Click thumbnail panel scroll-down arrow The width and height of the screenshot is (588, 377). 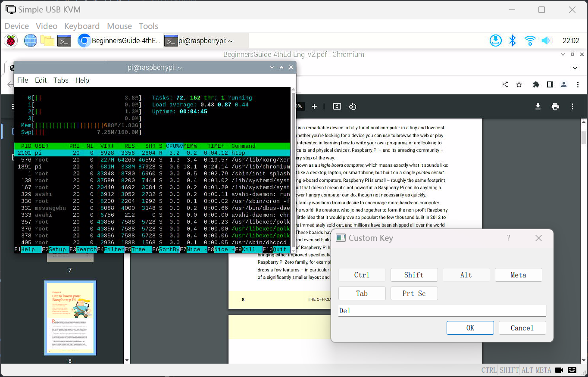point(127,360)
